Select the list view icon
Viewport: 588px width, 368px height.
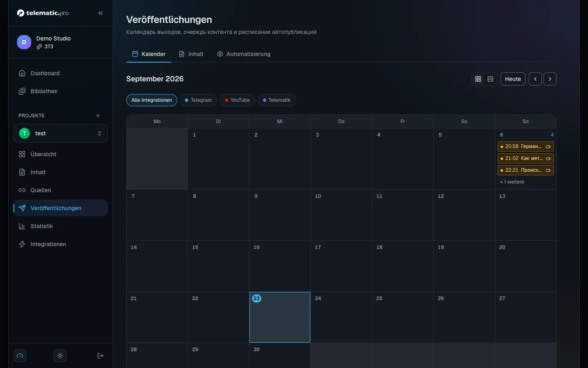490,79
